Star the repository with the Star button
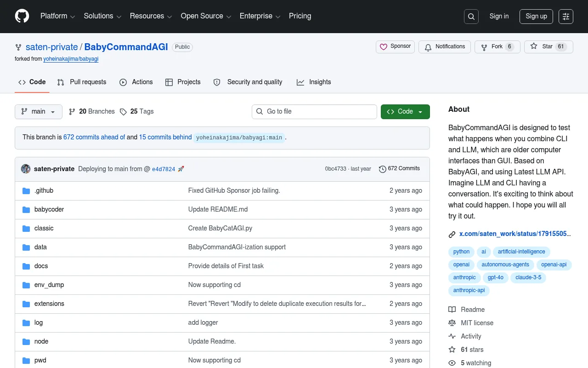Viewport: 588px width, 368px height. pyautogui.click(x=548, y=47)
